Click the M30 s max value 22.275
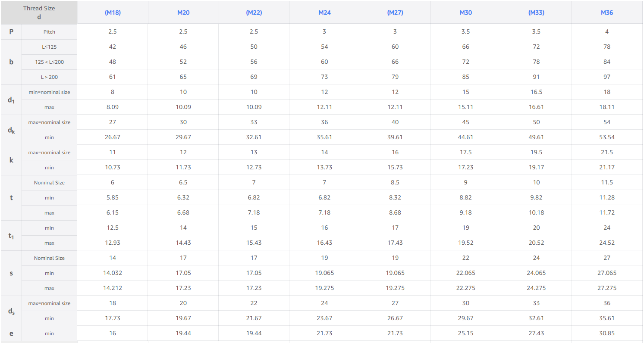The width and height of the screenshot is (644, 343). (x=466, y=288)
